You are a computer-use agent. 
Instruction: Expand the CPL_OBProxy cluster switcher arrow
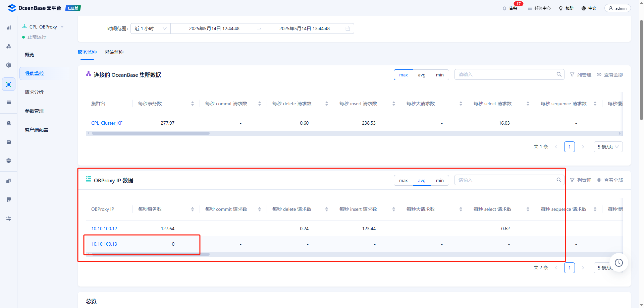click(62, 27)
